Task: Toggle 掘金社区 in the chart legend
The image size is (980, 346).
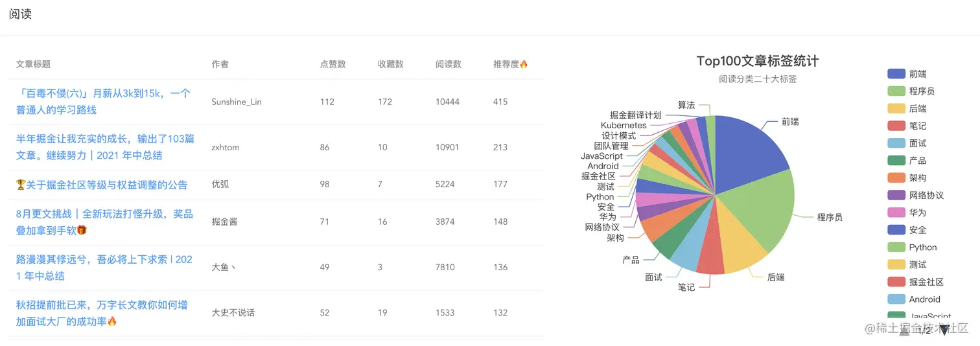Action: point(915,282)
